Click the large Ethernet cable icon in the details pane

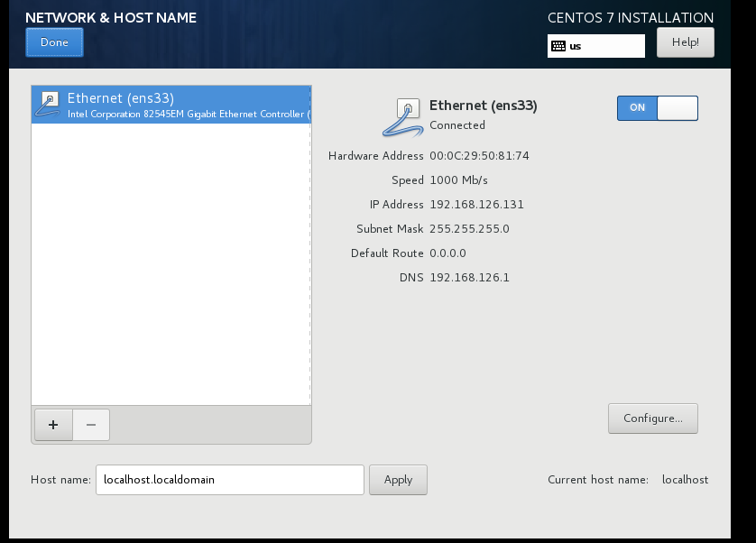tap(403, 117)
